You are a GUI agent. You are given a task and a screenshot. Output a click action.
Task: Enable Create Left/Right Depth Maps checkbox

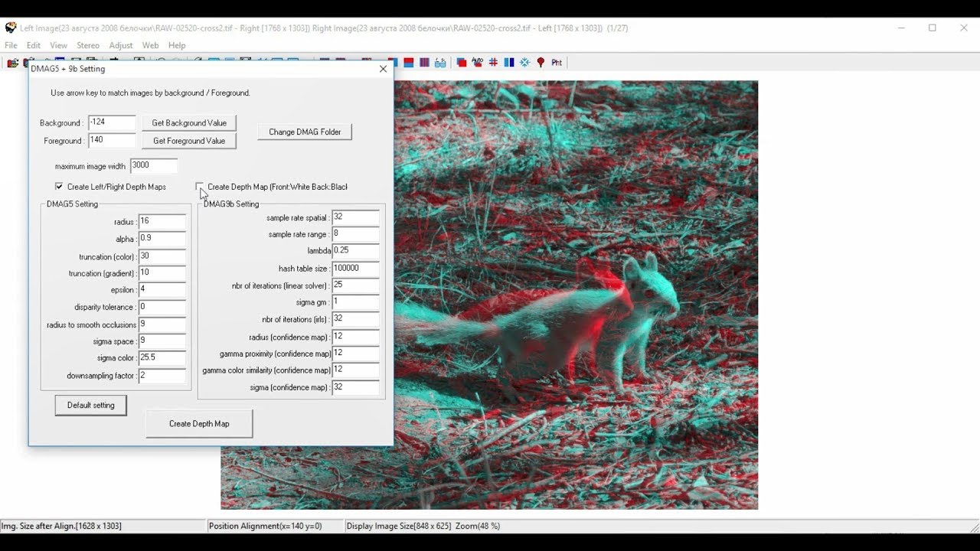click(59, 187)
